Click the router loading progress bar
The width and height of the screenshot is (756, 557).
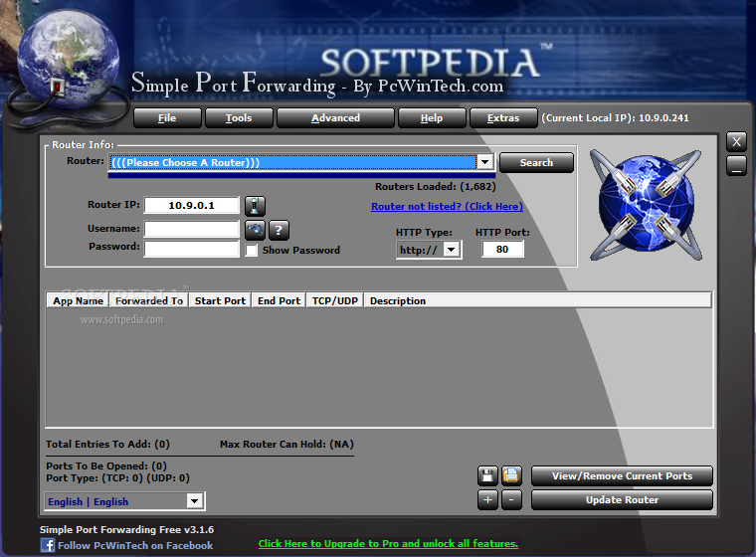coord(301,175)
